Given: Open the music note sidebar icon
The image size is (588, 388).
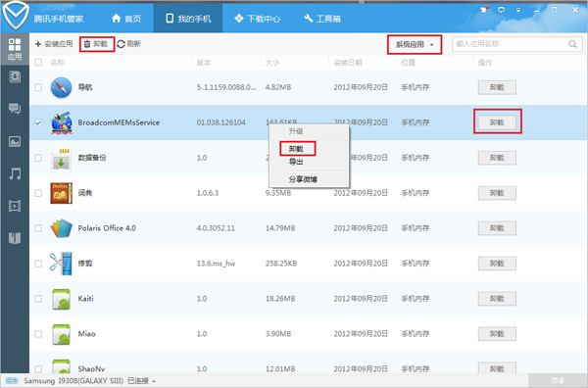Looking at the screenshot, I should point(15,173).
